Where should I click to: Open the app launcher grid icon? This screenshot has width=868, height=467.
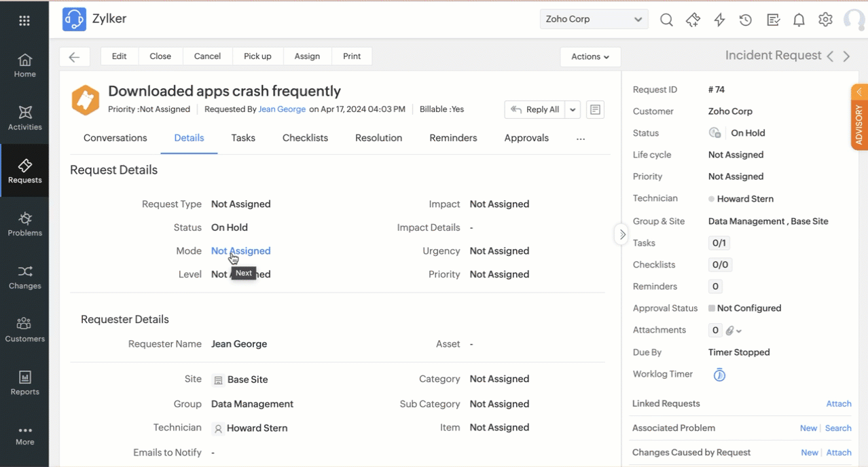tap(24, 20)
